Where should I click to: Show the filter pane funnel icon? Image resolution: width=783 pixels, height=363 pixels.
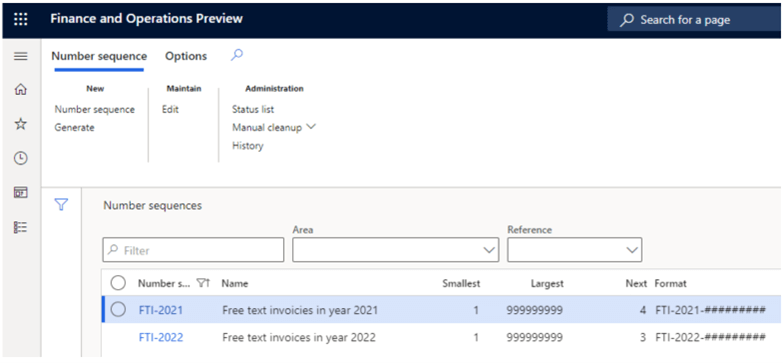point(61,204)
